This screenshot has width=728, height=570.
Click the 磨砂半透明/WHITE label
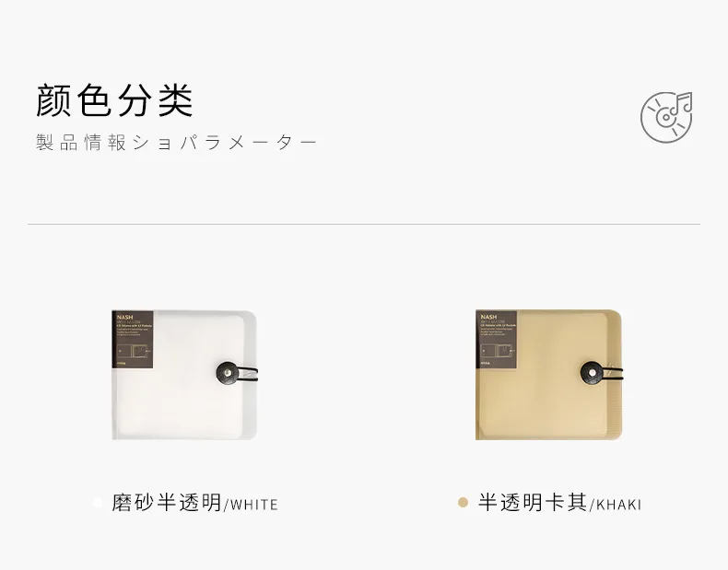194,503
